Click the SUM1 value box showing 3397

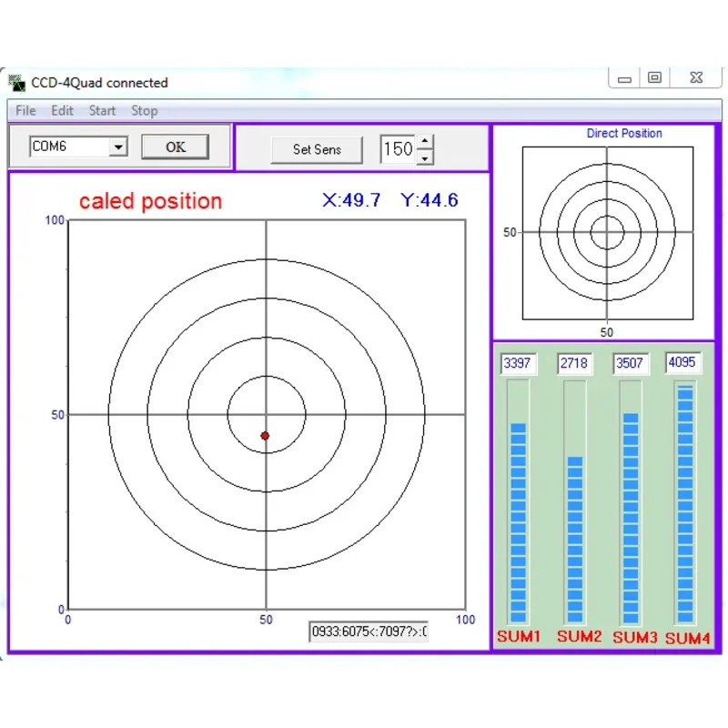point(517,363)
